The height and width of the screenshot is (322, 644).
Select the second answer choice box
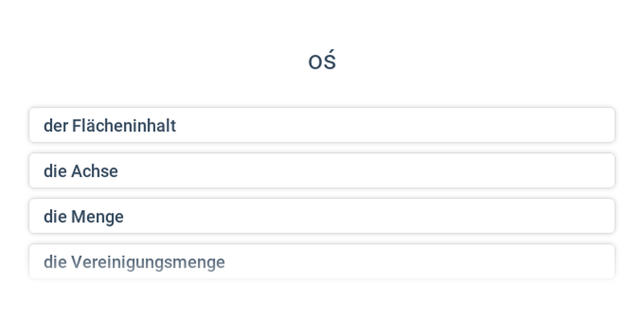(x=322, y=171)
